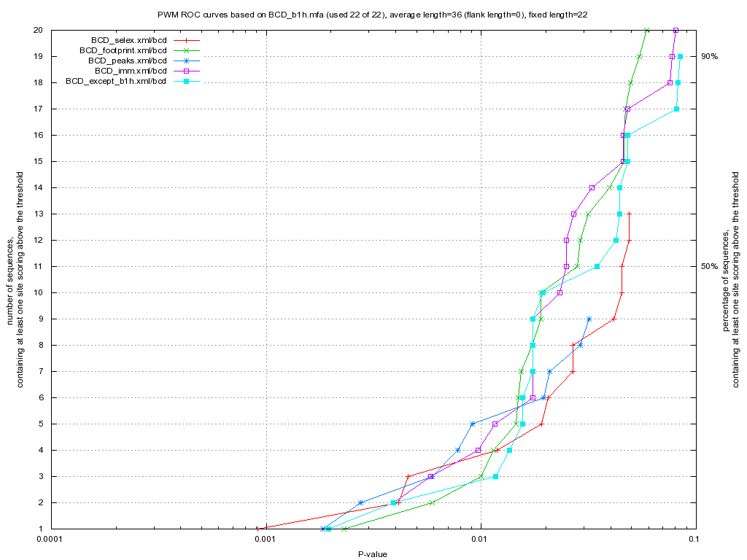Click the 50% right-axis tick label
Image resolution: width=747 pixels, height=560 pixels.
709,266
